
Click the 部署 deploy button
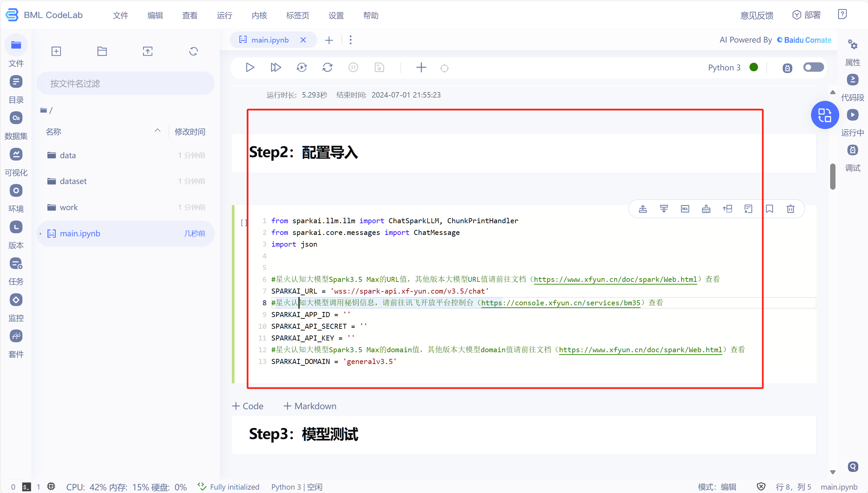click(x=807, y=15)
